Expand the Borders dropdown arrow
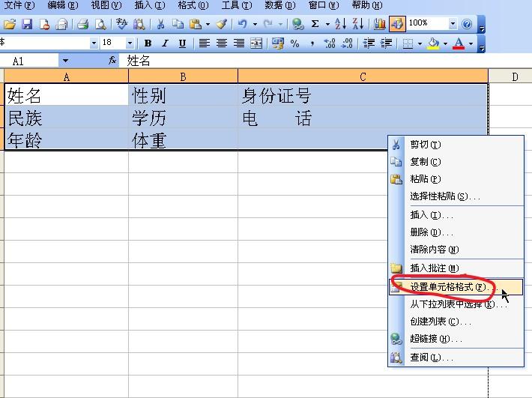Image resolution: width=532 pixels, height=398 pixels. (420, 43)
